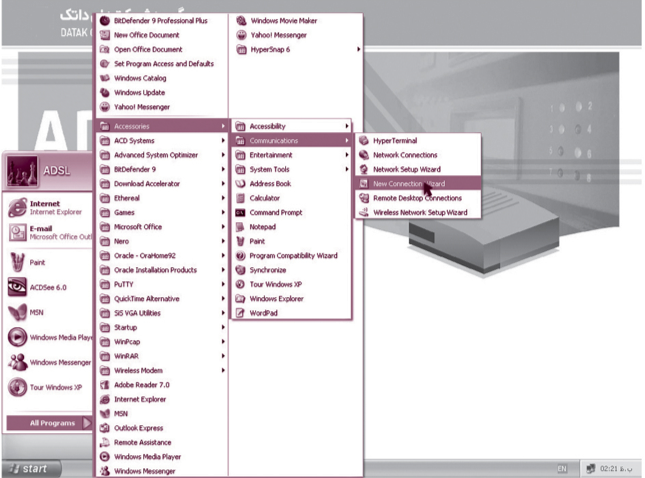Expand the Accessibility submenu arrow
This screenshot has height=478, width=645.
347,126
